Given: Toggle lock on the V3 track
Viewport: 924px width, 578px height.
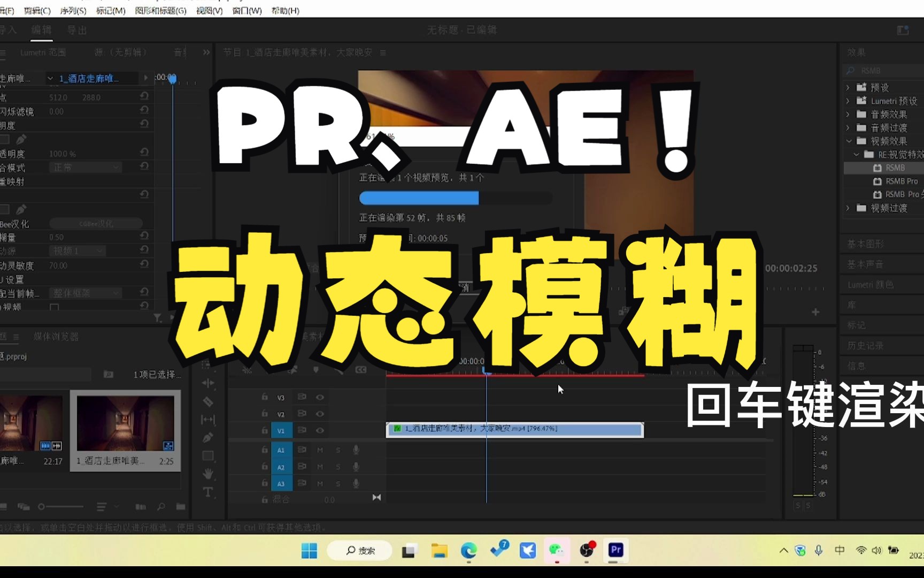Looking at the screenshot, I should [265, 397].
